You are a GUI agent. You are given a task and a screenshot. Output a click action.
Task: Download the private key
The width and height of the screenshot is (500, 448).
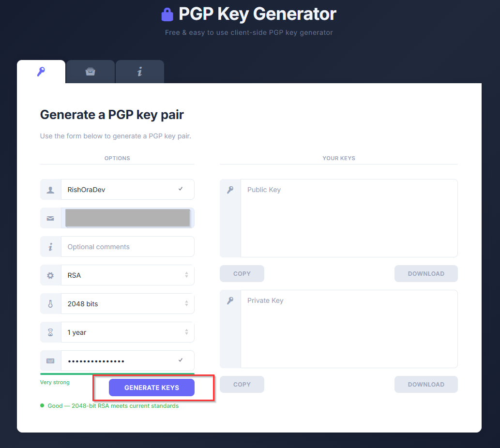tap(426, 385)
